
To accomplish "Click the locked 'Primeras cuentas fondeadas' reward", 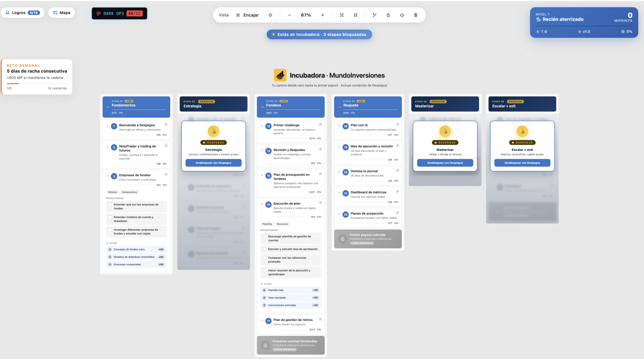I will [291, 345].
